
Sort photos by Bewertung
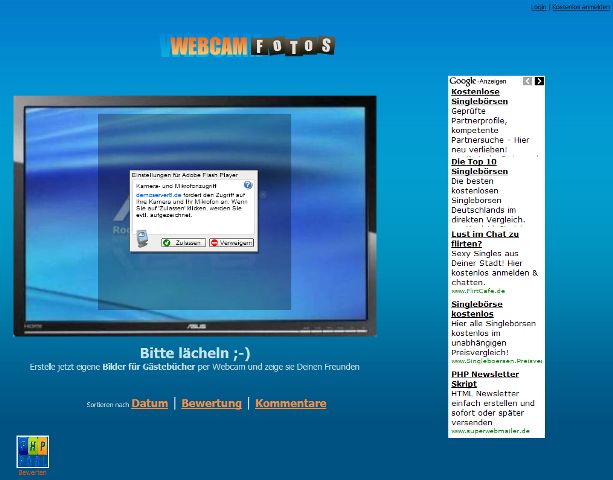tap(211, 404)
